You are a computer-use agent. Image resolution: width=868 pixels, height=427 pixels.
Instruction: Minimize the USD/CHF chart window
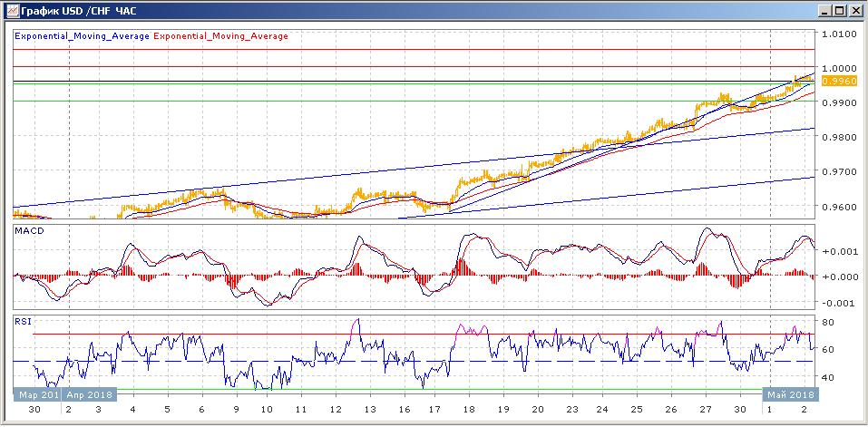tap(826, 10)
